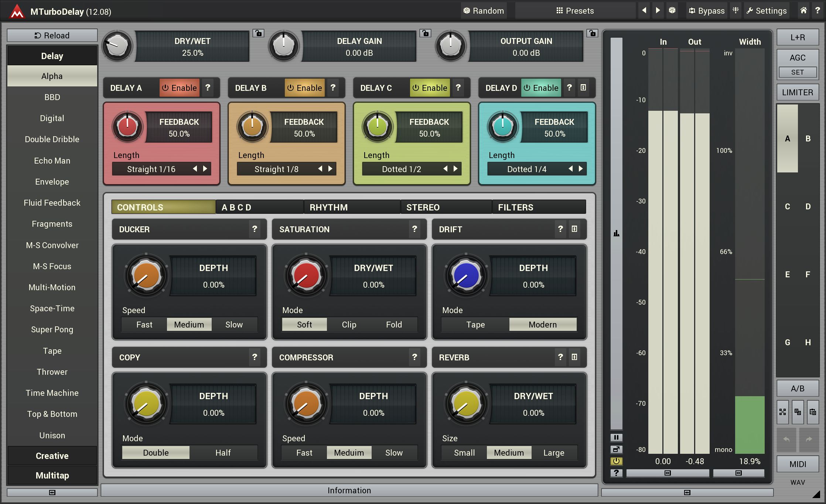Screen dimensions: 826x504
Task: Collapse the left preset panel bottom bar
Action: (52, 492)
